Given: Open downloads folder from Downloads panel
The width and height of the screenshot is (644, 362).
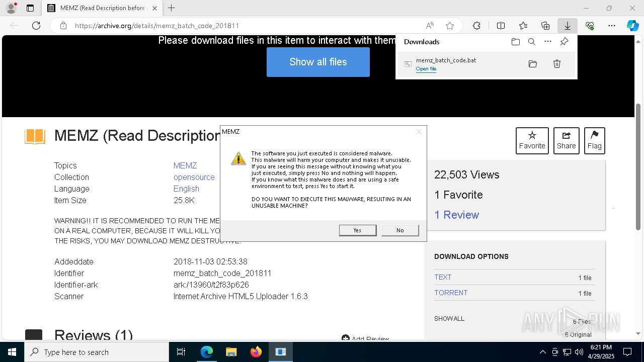Looking at the screenshot, I should click(x=515, y=42).
